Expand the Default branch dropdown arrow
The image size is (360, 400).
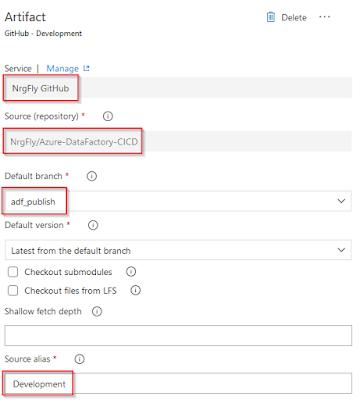click(x=341, y=201)
